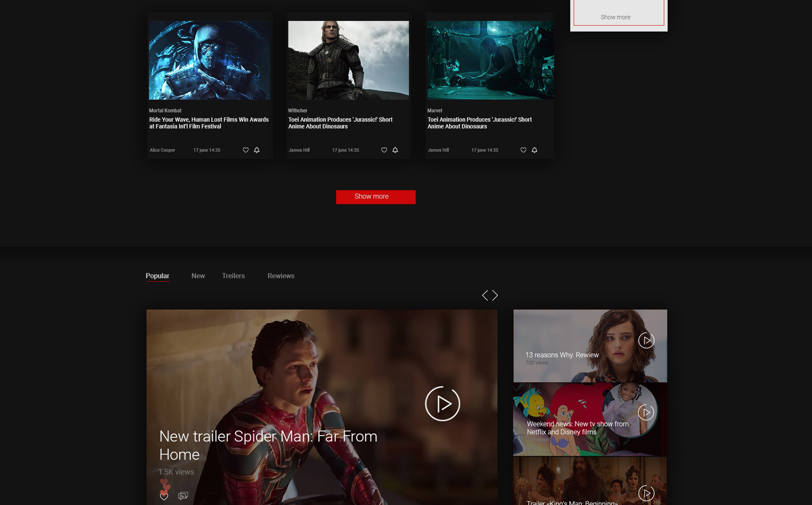Click 700 views under 13 reasons Why
The image size is (812, 505).
(536, 363)
